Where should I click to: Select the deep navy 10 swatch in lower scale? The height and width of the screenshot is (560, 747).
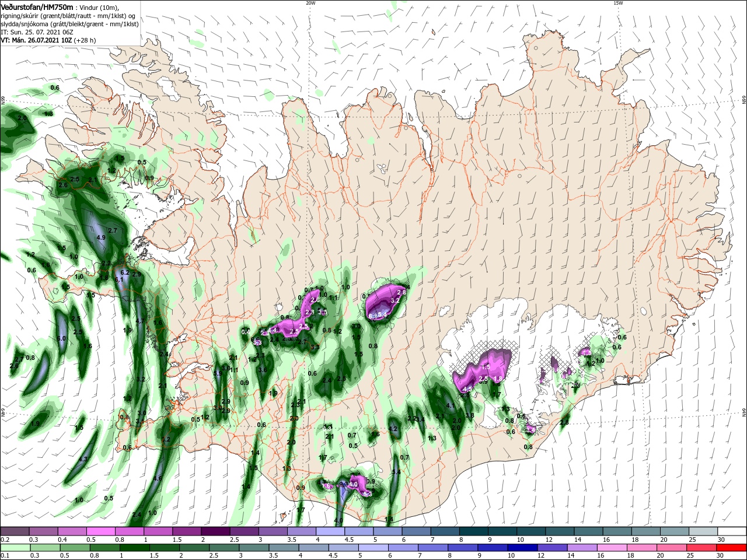click(521, 548)
